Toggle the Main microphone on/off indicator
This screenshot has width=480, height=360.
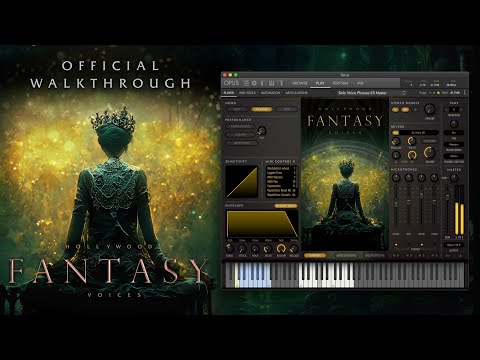click(x=422, y=245)
